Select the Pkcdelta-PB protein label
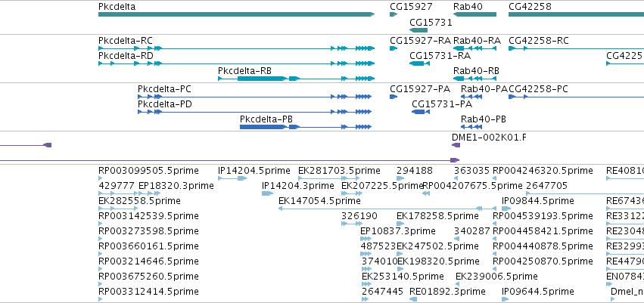 pos(266,119)
